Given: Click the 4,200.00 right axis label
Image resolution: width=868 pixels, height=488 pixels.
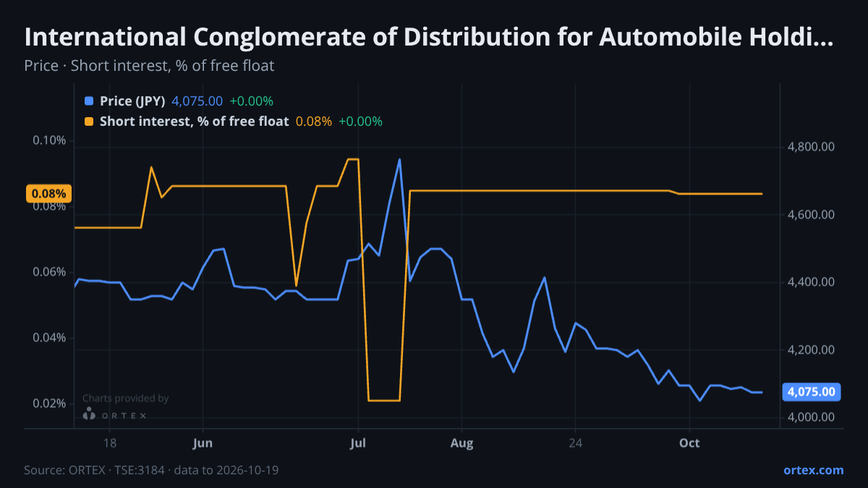Looking at the screenshot, I should 811,350.
